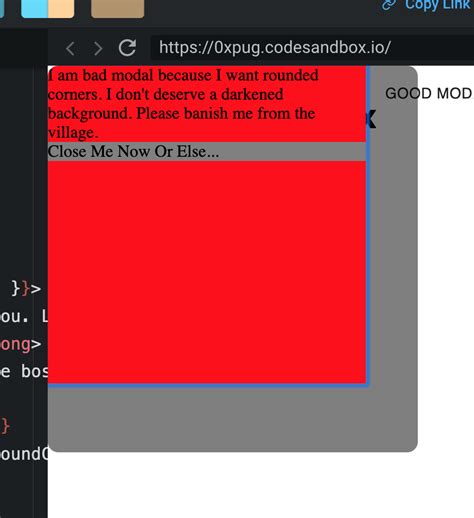Click the black X icon behind the red modal
The image size is (474, 518).
tap(371, 119)
